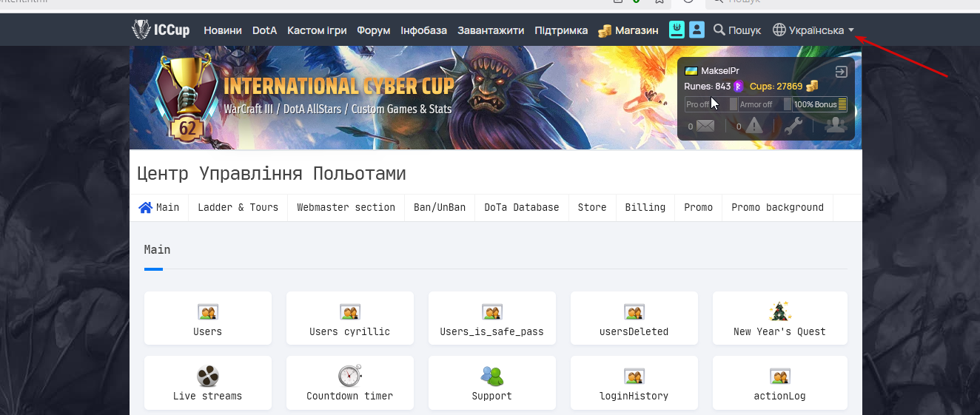Open the Promo background tab
Screen dimensions: 980x415
pos(778,208)
